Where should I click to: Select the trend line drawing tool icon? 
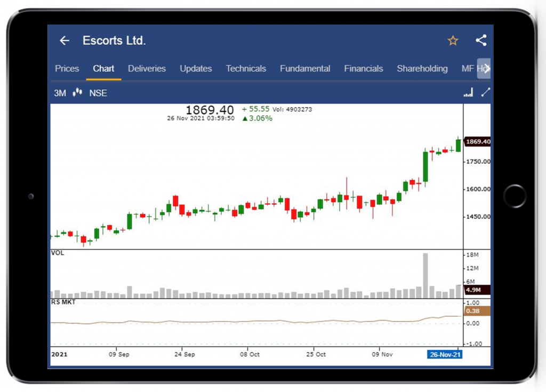tap(485, 92)
